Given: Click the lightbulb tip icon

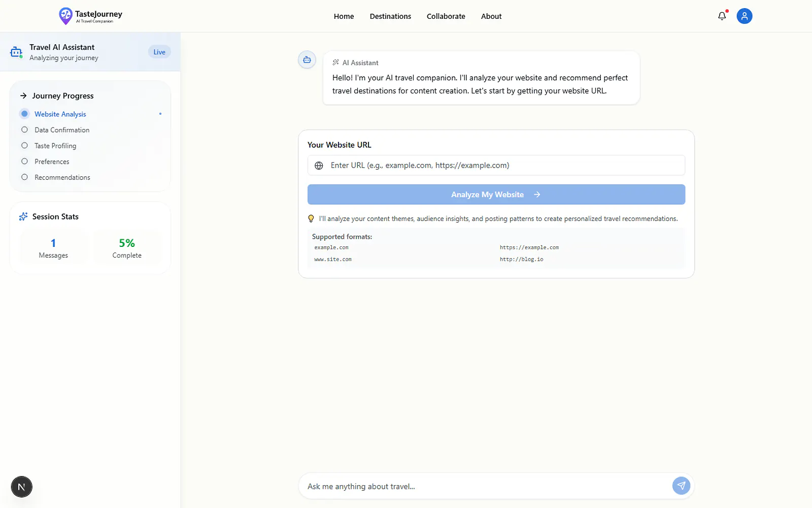Looking at the screenshot, I should coord(311,219).
